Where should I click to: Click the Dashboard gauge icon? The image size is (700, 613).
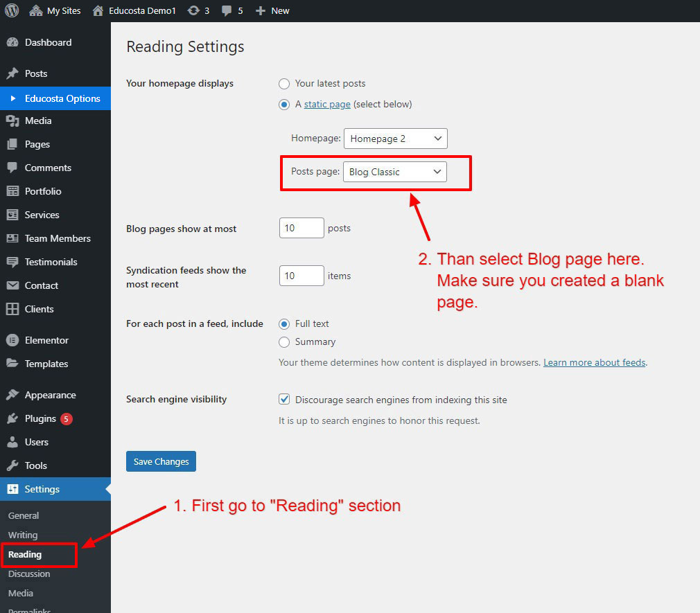pos(12,42)
